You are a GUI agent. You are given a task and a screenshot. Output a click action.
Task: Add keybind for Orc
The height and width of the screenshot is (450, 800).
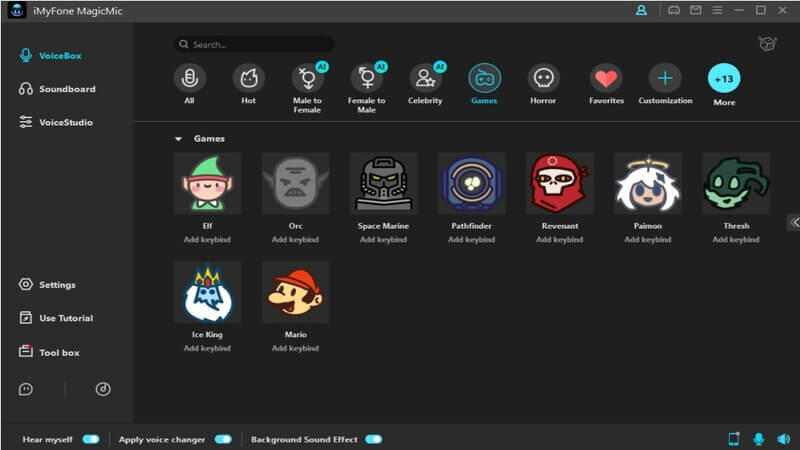tap(295, 239)
